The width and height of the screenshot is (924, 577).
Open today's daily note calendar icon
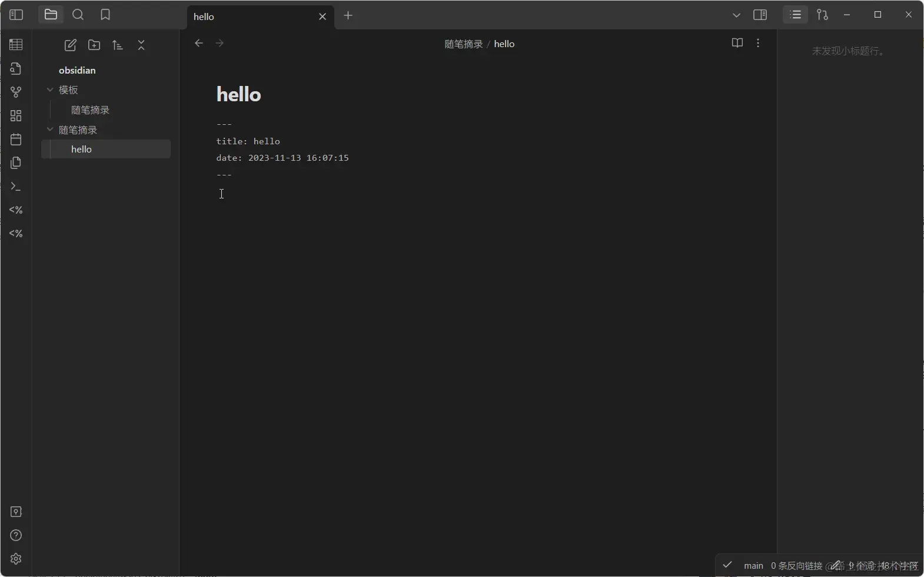[16, 139]
